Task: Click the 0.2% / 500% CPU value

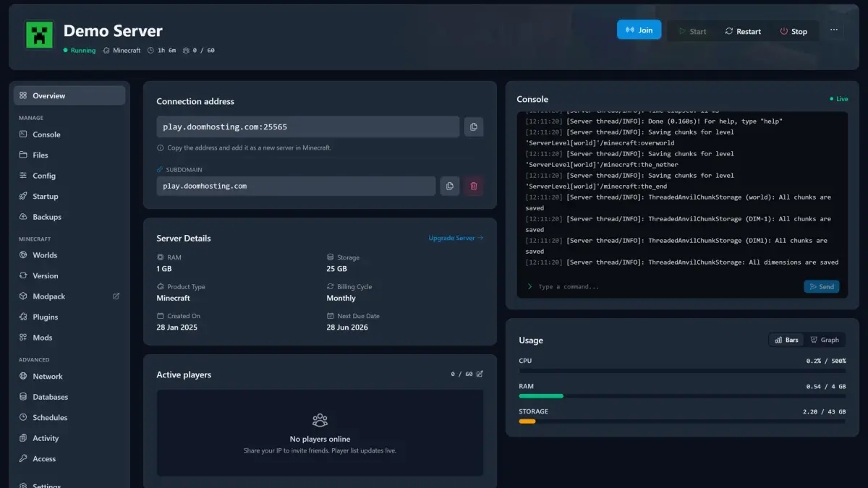Action: (x=826, y=360)
